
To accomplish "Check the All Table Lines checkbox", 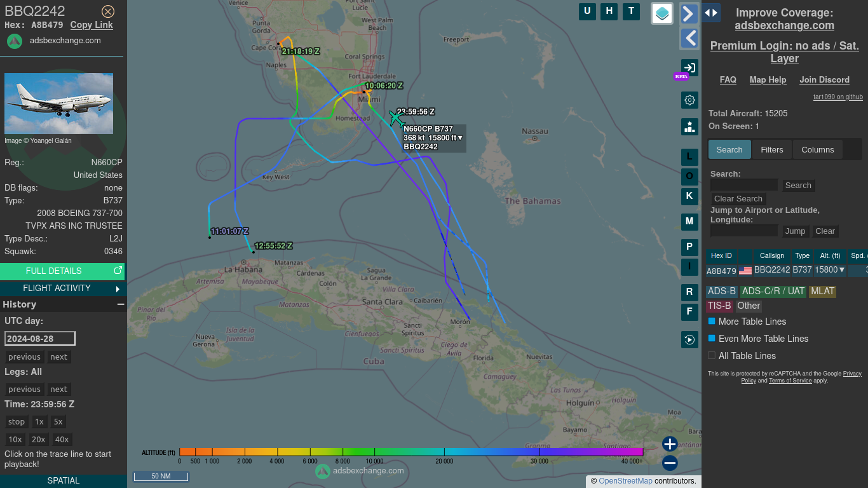I will point(712,356).
